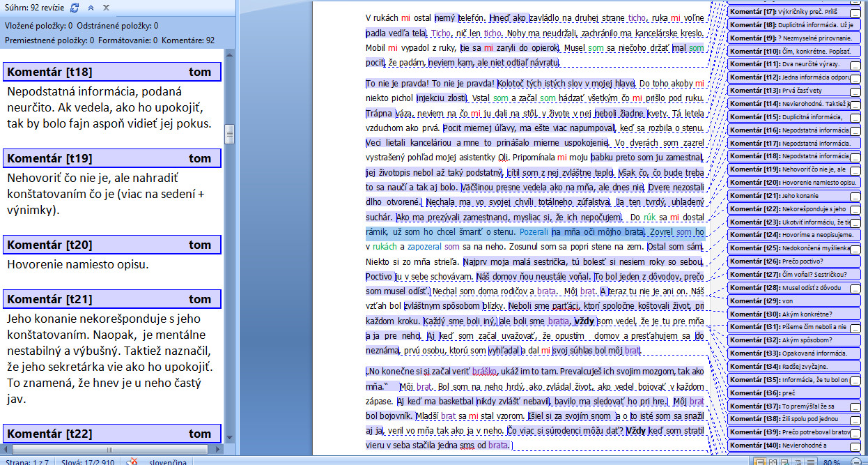Click the summary line 'Súhrn: 92 revízie'
Screen dimensions: 868x465
point(33,8)
